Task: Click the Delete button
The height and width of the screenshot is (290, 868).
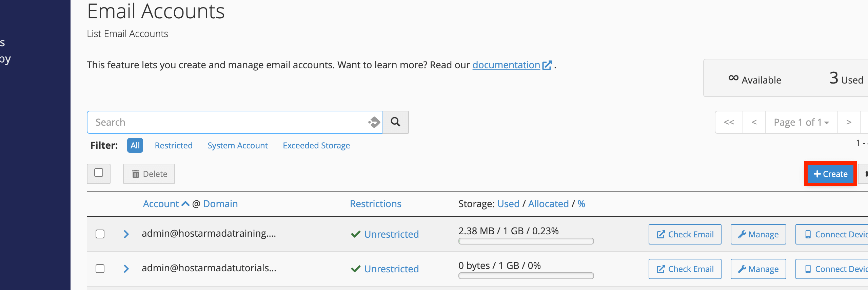Action: [x=149, y=174]
